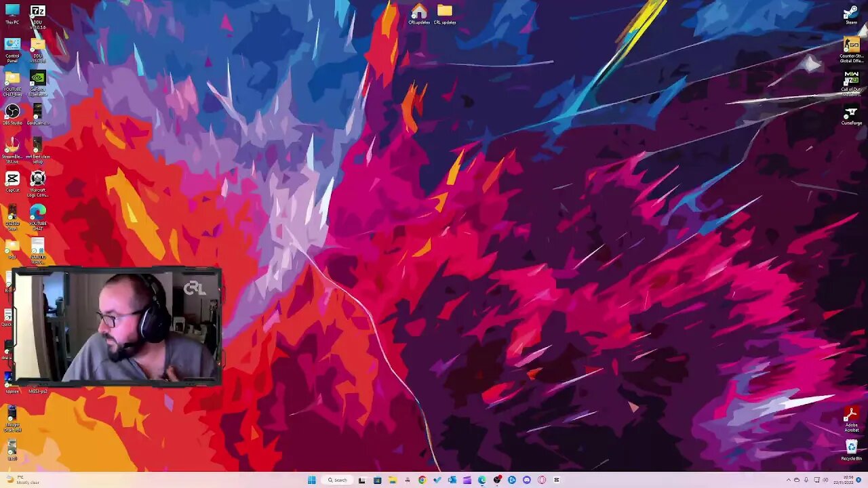The width and height of the screenshot is (868, 488).
Task: Open Windows Start menu
Action: (311, 480)
